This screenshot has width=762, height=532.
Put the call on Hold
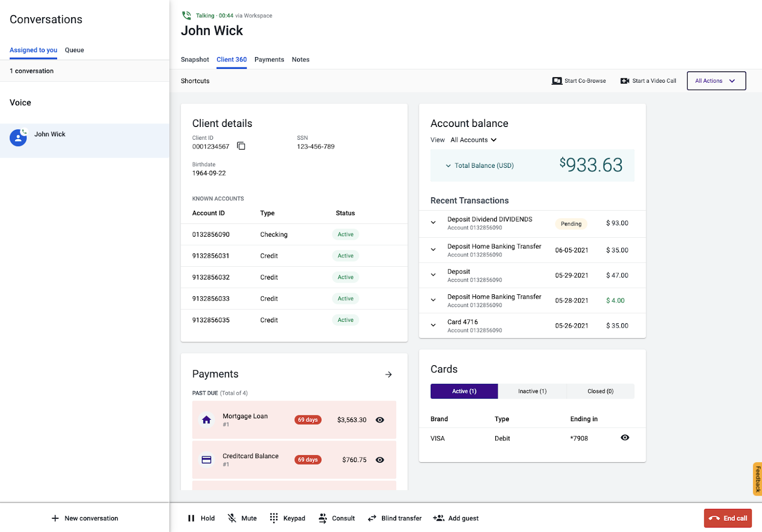tap(201, 518)
